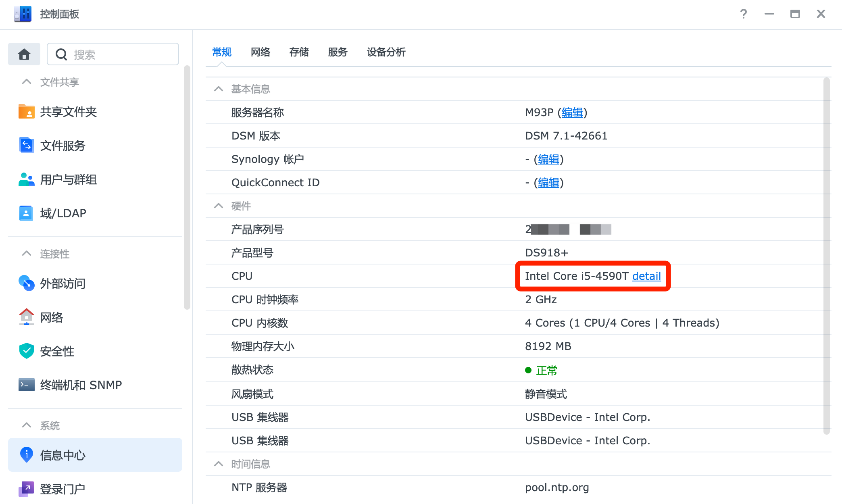Open the 外部访问 icon
This screenshot has height=504, width=842.
27,283
